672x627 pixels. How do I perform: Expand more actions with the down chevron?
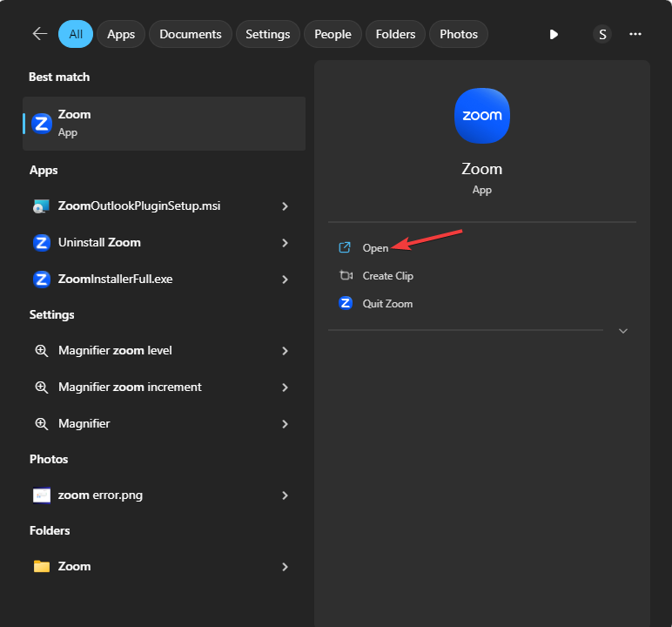[623, 331]
